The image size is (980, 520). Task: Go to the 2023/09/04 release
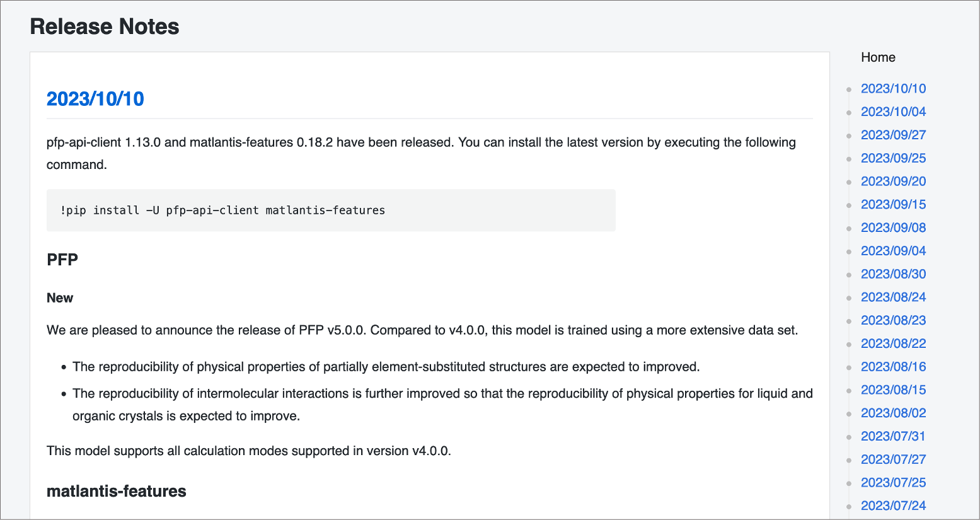(x=893, y=251)
